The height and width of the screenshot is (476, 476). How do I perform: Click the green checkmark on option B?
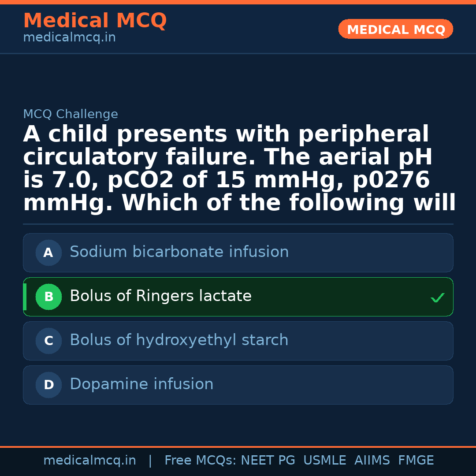pos(437,298)
